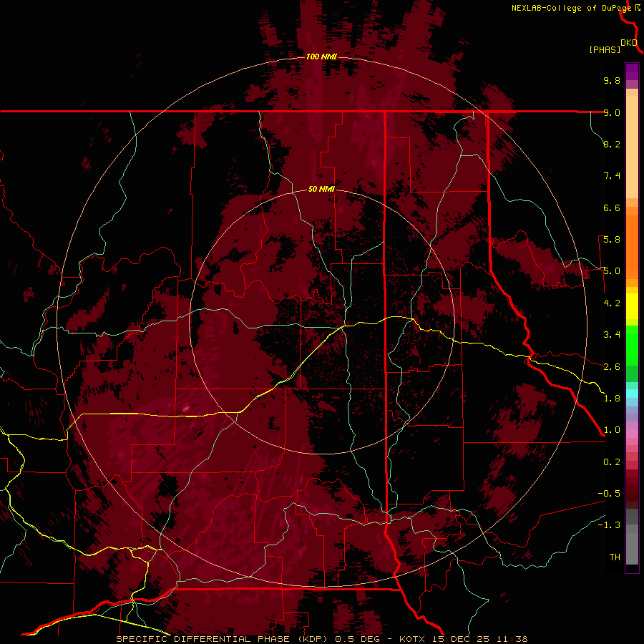
Task: Pick the purple band atop the color bar
Action: [632, 72]
